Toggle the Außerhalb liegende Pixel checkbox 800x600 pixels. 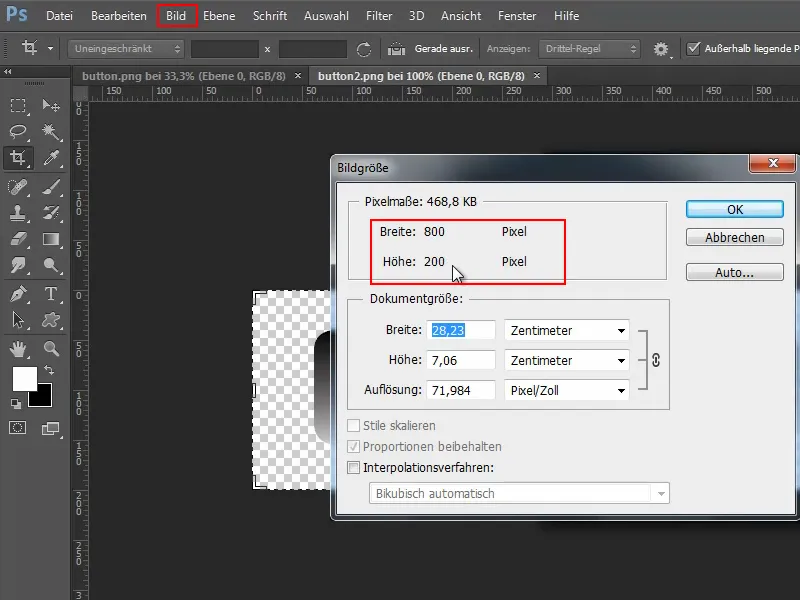695,47
